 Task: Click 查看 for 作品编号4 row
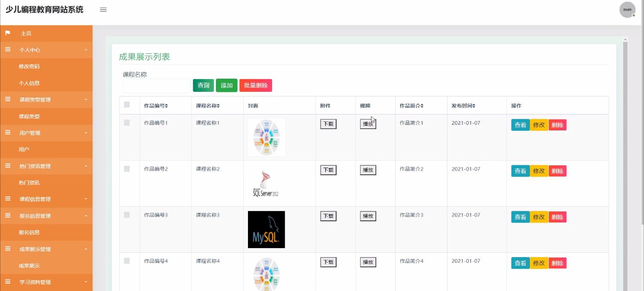[520, 263]
